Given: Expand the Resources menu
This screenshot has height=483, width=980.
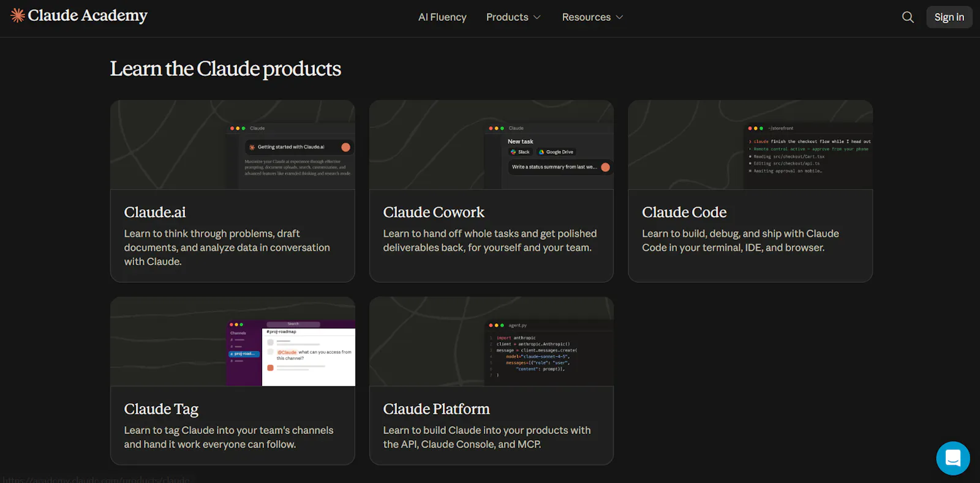Looking at the screenshot, I should (592, 17).
